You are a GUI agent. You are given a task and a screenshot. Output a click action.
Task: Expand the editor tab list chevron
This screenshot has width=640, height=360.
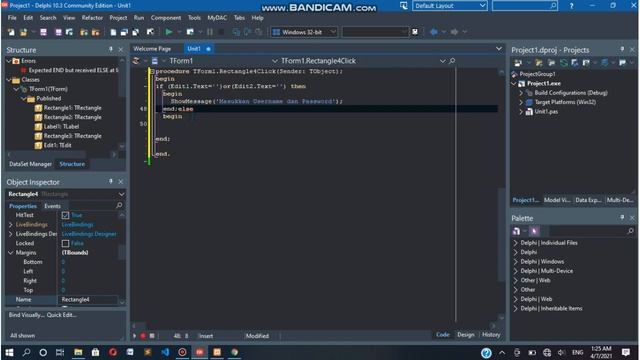(499, 49)
